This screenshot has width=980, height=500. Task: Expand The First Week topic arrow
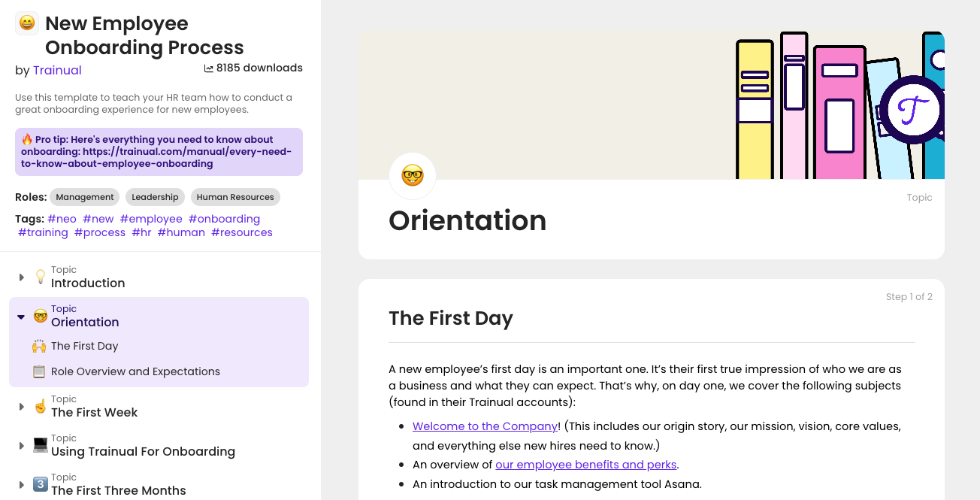21,406
